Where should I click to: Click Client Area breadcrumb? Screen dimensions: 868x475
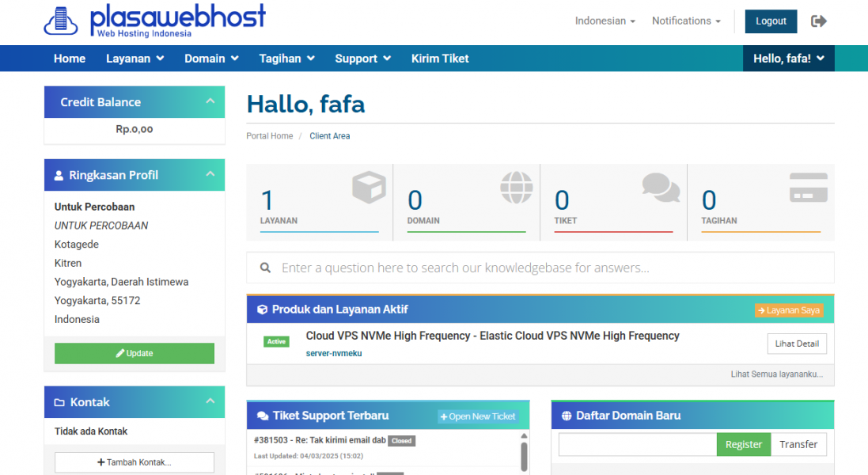tap(330, 136)
